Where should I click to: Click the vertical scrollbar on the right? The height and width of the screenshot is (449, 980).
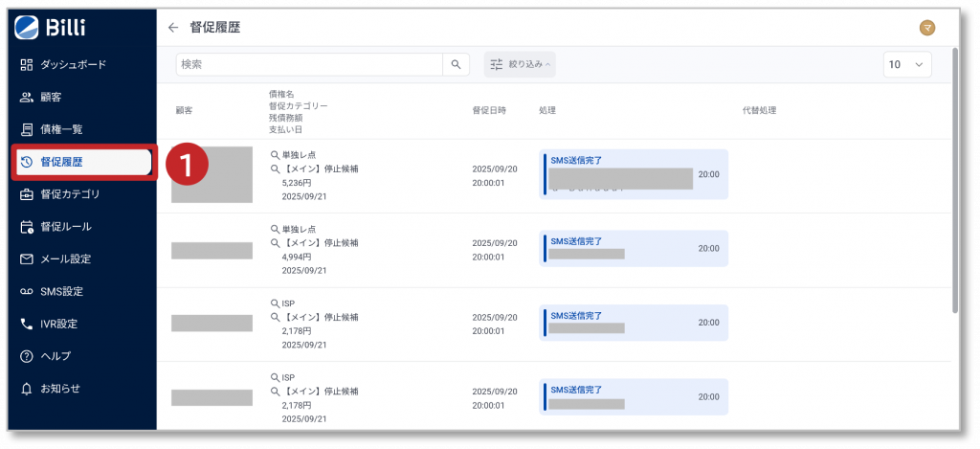coord(955,182)
